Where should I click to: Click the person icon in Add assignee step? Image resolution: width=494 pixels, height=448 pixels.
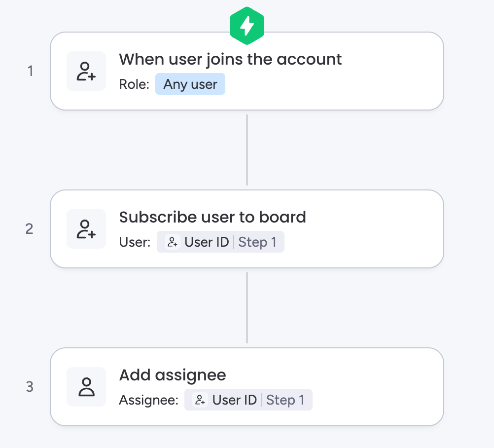(x=86, y=387)
